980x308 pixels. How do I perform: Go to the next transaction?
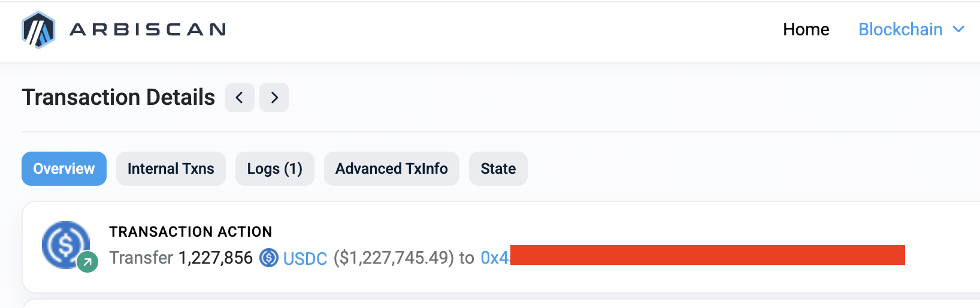pos(274,98)
